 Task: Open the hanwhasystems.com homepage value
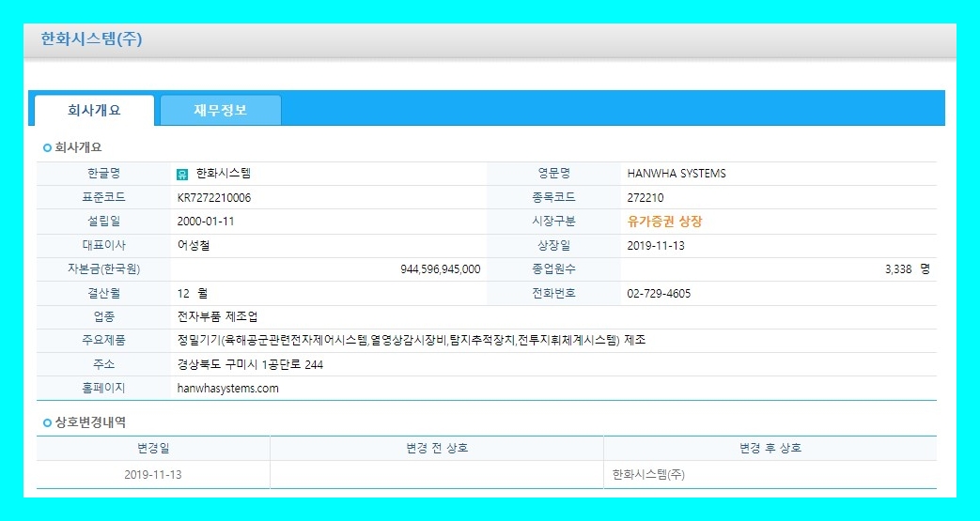(228, 389)
